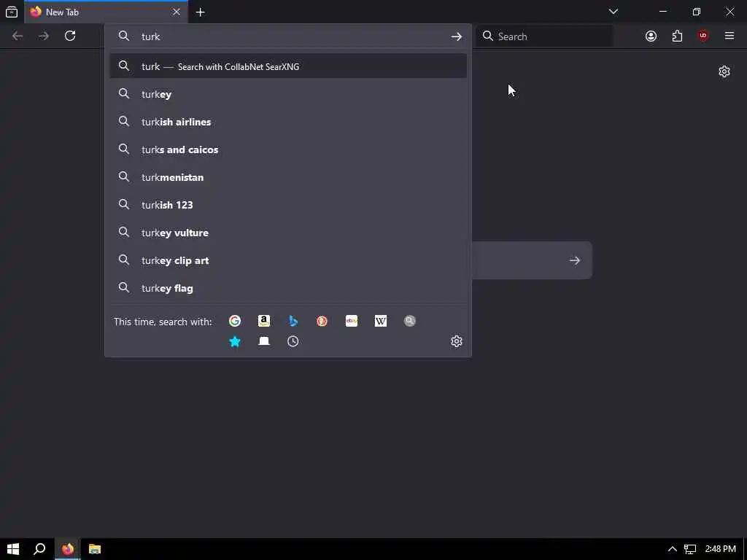Open the Firefox application menu
This screenshot has width=747, height=560.
coord(729,36)
